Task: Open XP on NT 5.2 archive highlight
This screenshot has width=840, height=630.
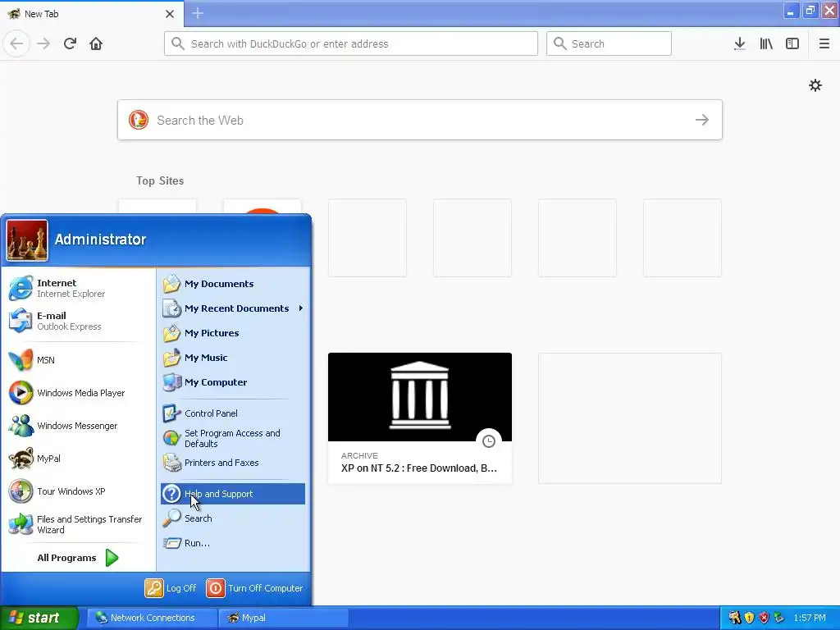Action: [x=420, y=418]
